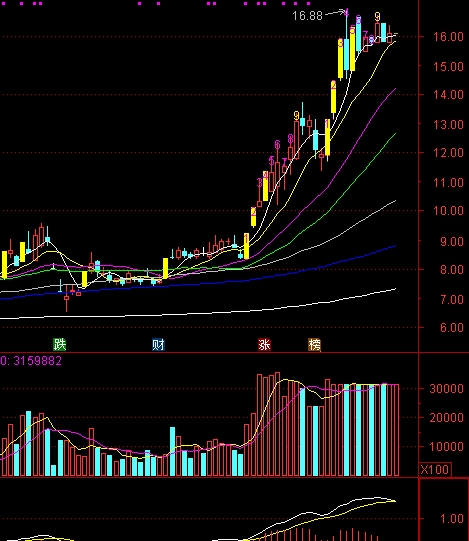Click the X100 volume unit box
Screen dimensions: 469x541
click(435, 470)
